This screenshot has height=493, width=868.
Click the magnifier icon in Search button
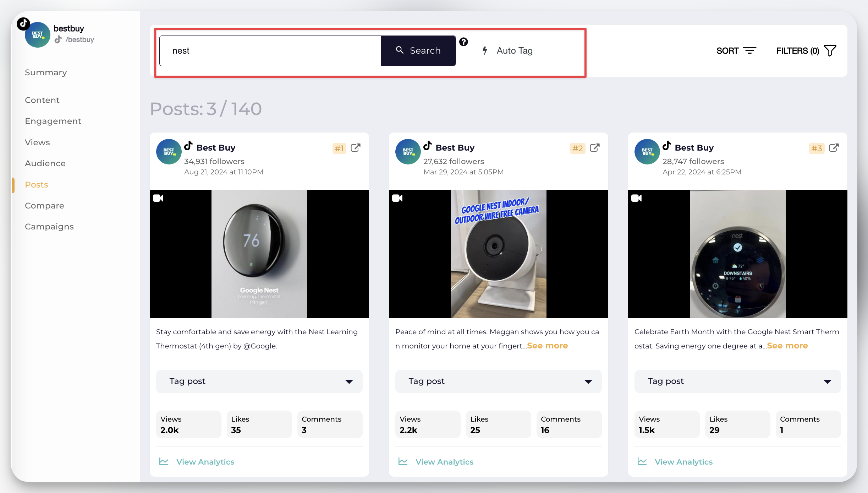point(400,50)
